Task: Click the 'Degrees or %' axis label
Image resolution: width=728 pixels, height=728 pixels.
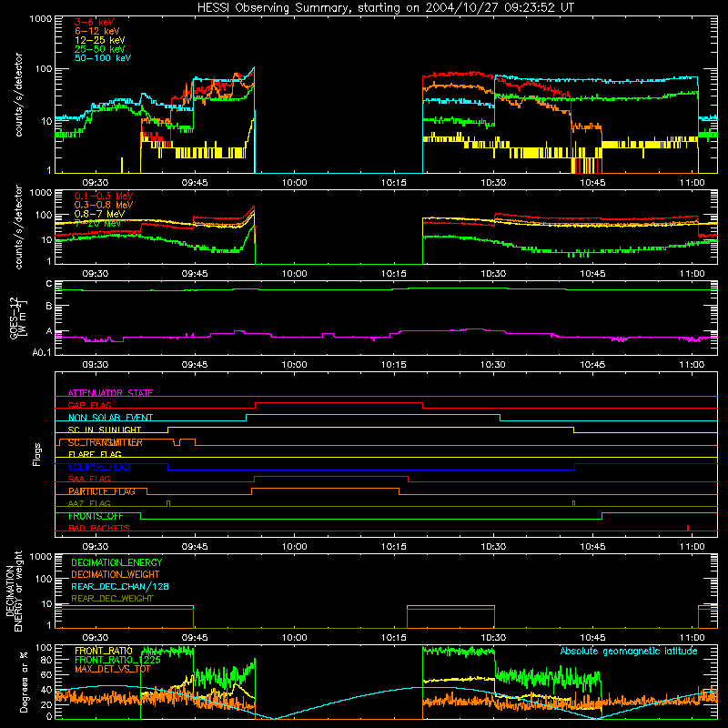Action: (x=24, y=682)
